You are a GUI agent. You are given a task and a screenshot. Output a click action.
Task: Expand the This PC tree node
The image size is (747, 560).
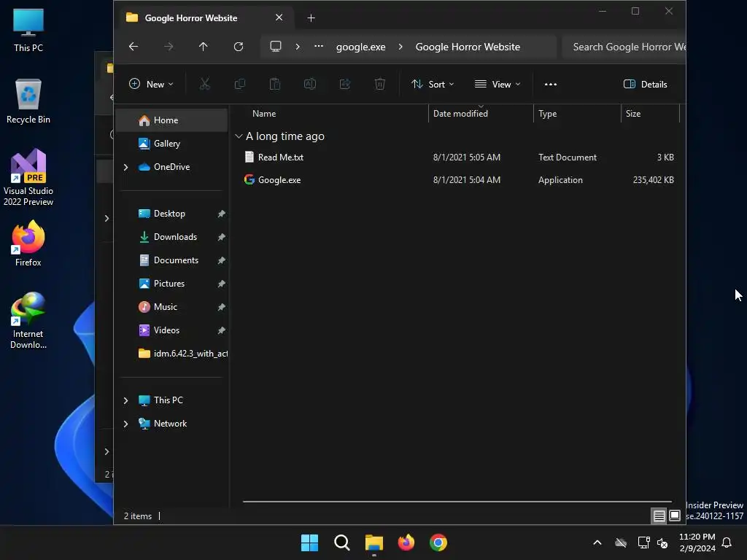click(x=125, y=400)
